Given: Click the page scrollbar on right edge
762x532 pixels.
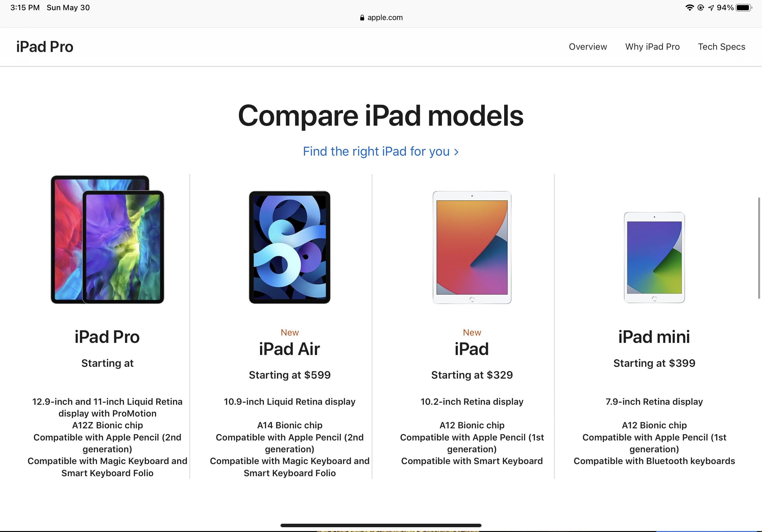Looking at the screenshot, I should (x=759, y=248).
